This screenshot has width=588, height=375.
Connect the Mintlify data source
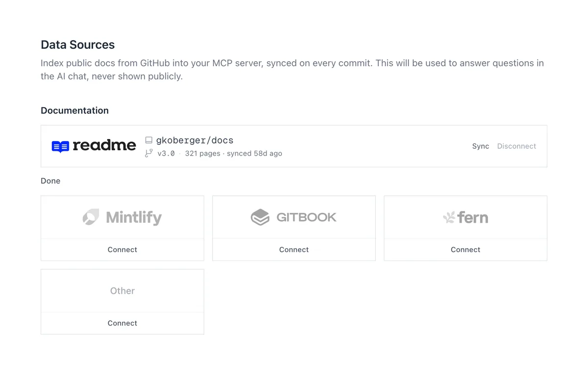click(x=122, y=250)
